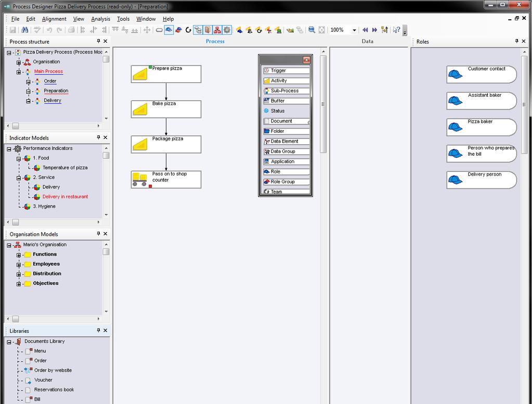The width and height of the screenshot is (532, 404).
Task: Click the help pointer question mark icon
Action: point(396,30)
